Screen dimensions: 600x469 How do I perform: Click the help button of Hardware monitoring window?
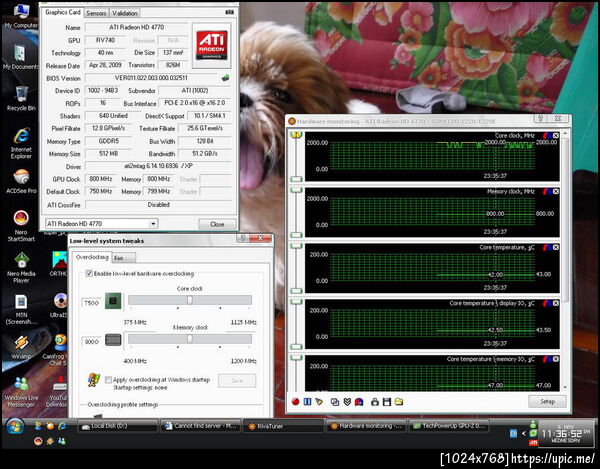point(541,118)
